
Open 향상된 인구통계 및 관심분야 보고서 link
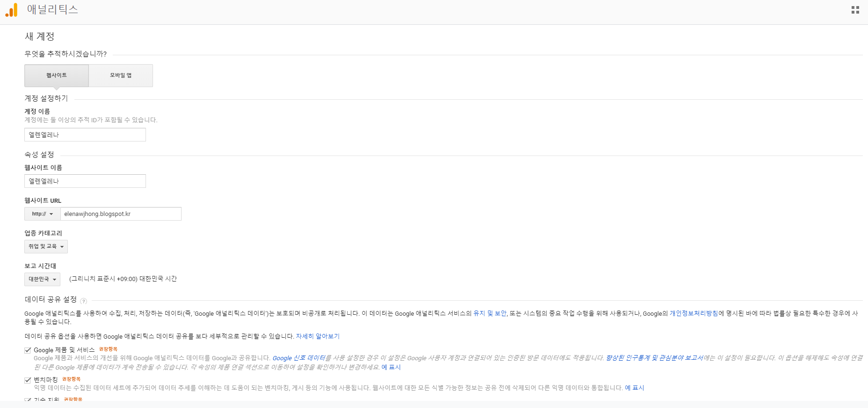coord(654,358)
